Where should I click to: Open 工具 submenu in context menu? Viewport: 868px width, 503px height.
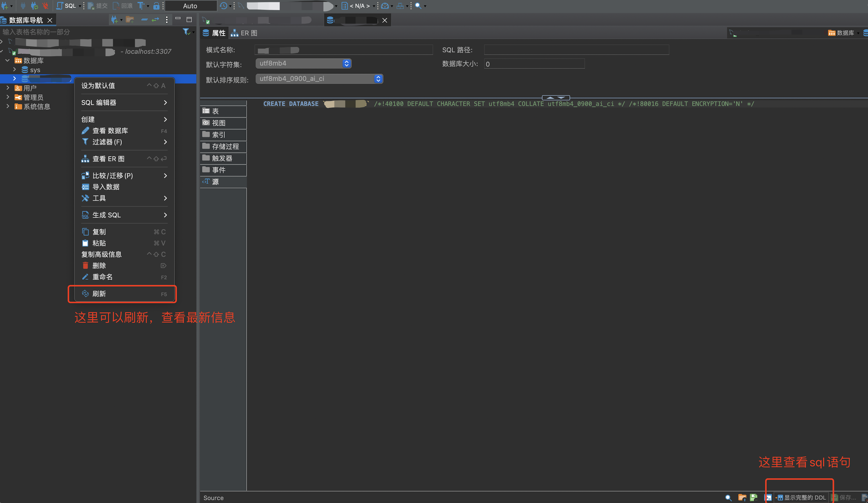tap(124, 198)
